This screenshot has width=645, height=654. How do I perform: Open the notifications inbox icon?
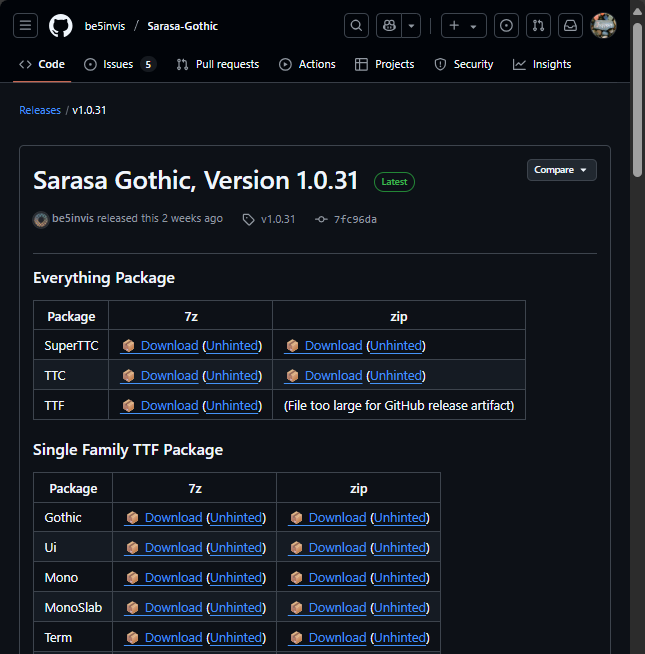[x=569, y=26]
